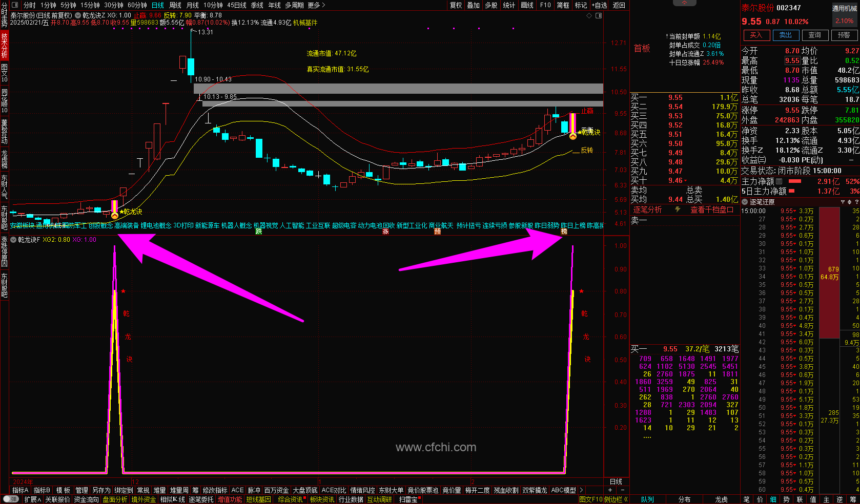Click the 主力净额 detail icon
This screenshot has height=504, width=860.
(x=779, y=181)
